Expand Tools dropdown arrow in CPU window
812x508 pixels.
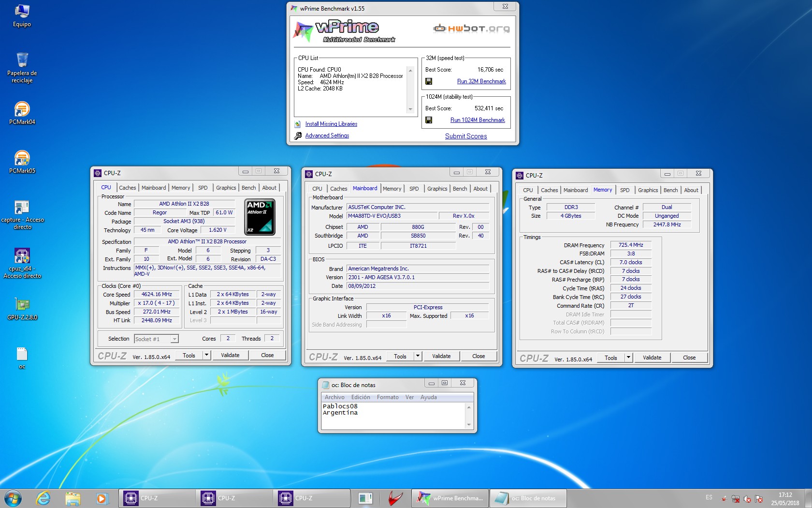pos(206,355)
